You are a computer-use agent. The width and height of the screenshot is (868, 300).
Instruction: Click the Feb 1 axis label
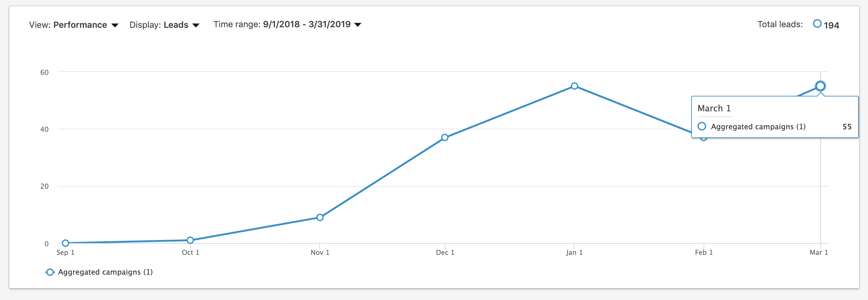pos(704,252)
